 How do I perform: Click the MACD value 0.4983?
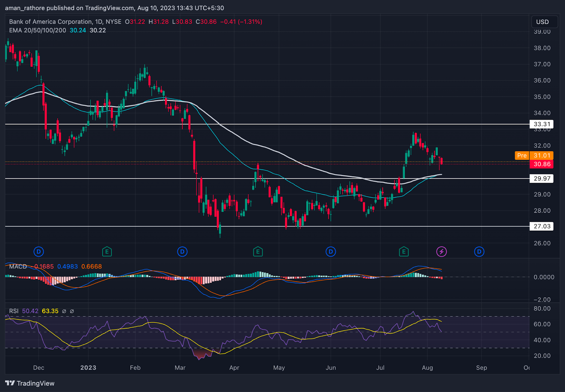tap(67, 267)
